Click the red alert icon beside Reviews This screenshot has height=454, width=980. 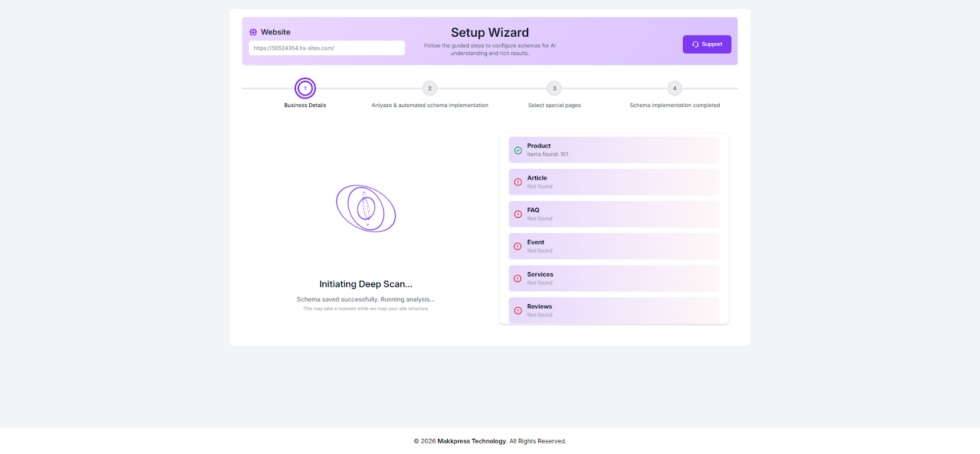click(518, 311)
